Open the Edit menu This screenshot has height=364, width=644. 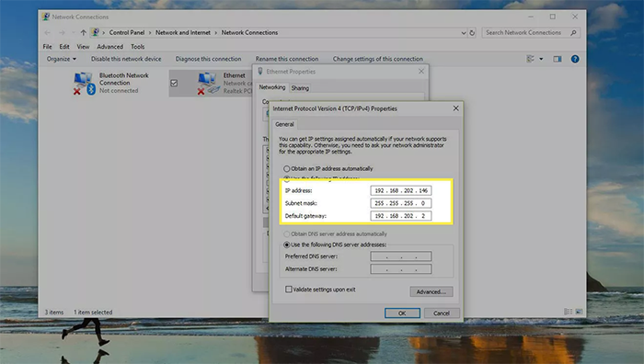click(x=64, y=47)
